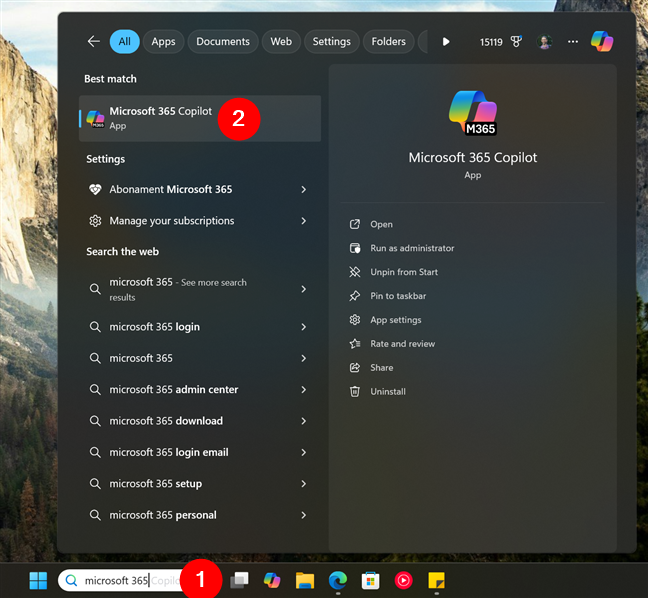Screen dimensions: 648x598
Task: Open Microsoft Store on the taskbar
Action: point(371,581)
